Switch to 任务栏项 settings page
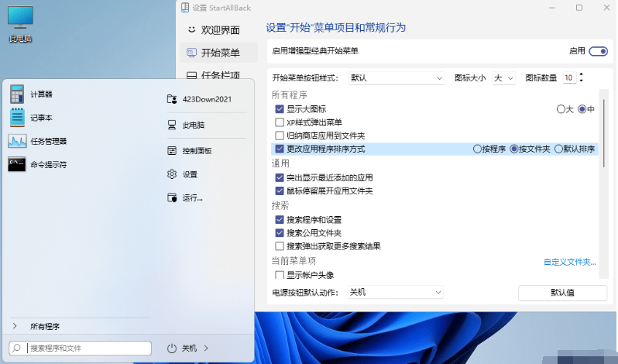Screen dimensions: 618x364 218,74
